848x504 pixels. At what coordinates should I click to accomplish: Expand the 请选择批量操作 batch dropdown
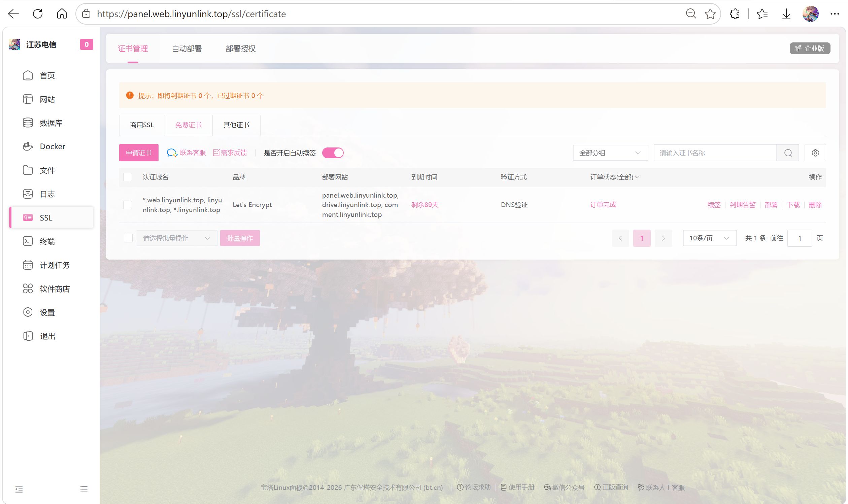[177, 238]
